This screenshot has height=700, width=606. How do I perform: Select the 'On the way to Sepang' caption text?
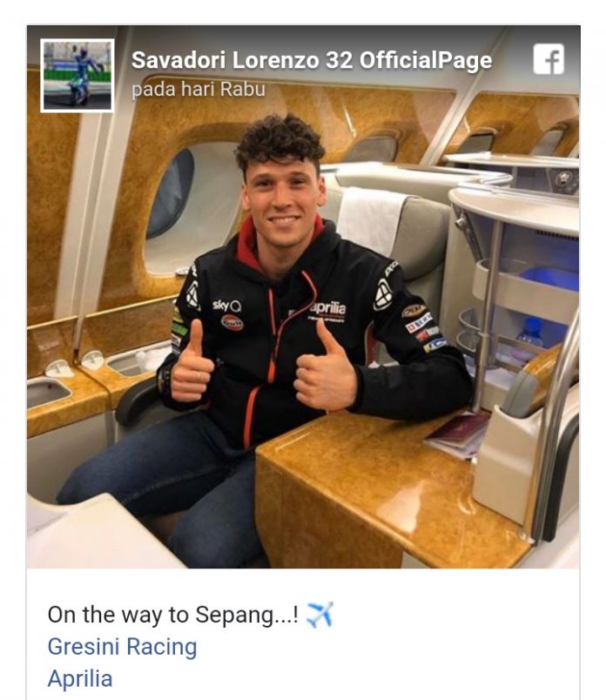pos(173,615)
